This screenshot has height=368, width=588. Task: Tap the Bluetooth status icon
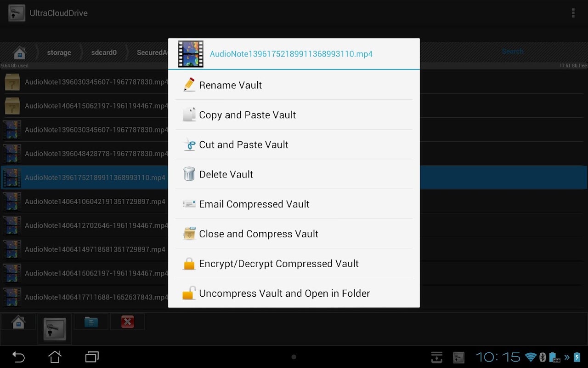point(542,357)
